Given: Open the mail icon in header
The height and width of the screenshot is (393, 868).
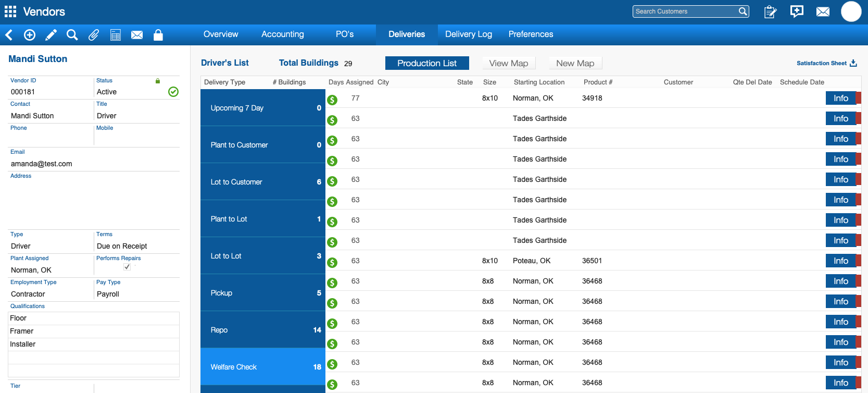Looking at the screenshot, I should click(823, 11).
